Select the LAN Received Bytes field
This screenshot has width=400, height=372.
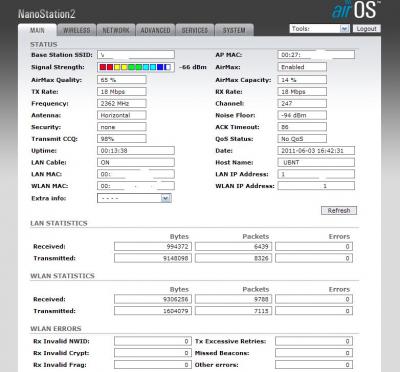click(153, 246)
